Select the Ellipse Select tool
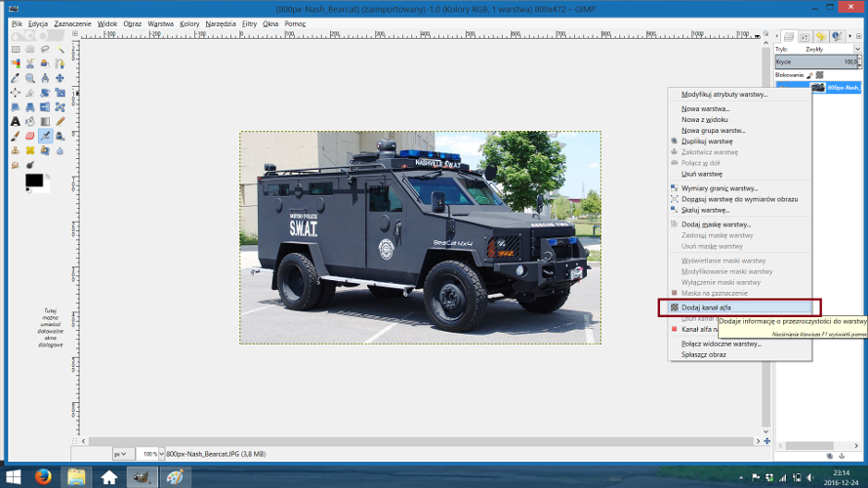Image resolution: width=868 pixels, height=488 pixels. (x=30, y=49)
